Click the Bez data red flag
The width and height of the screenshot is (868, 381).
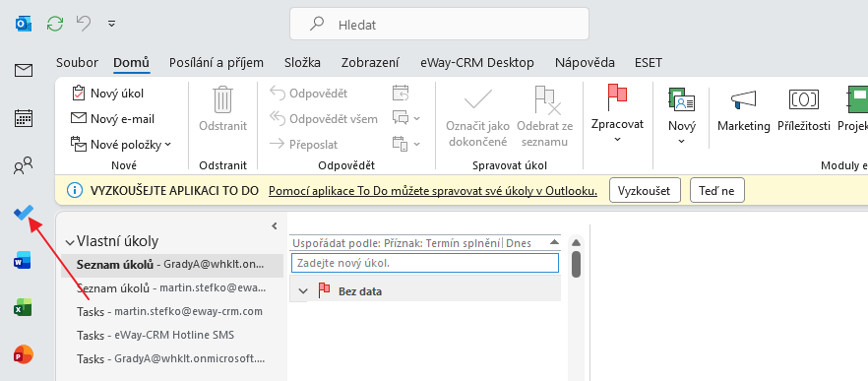(325, 290)
